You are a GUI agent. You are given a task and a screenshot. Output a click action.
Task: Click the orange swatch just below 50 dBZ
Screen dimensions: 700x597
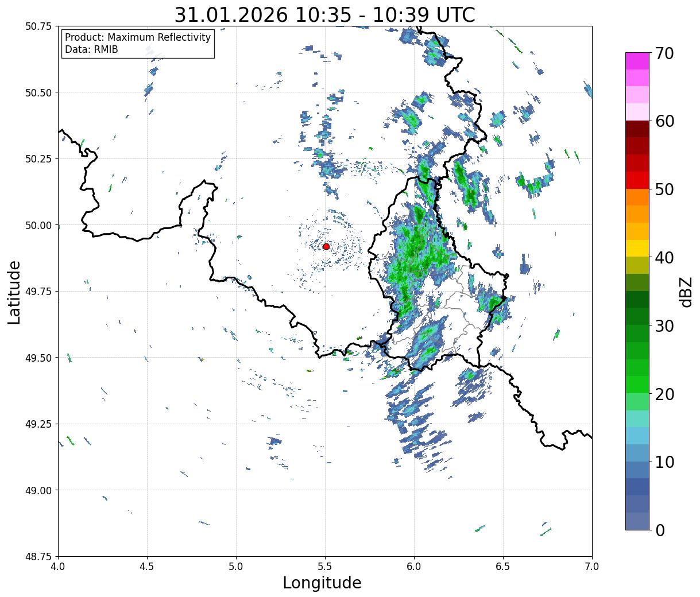point(637,197)
